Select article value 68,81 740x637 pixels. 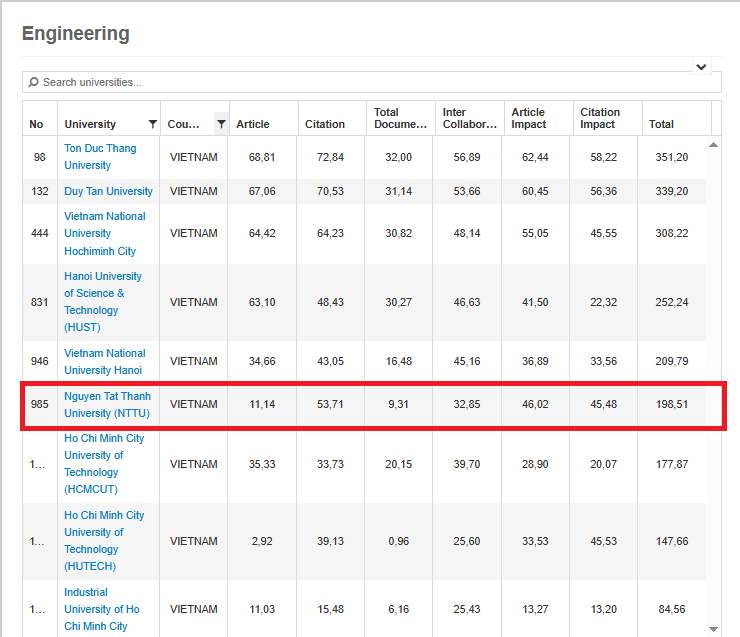pos(262,157)
